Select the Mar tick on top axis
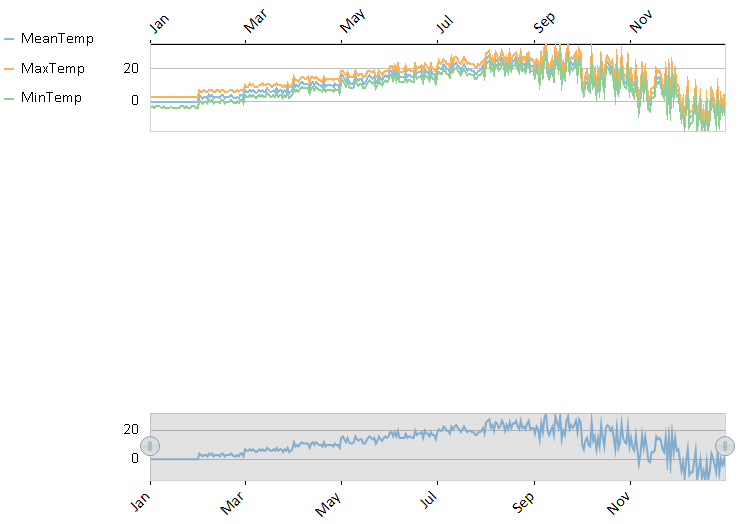This screenshot has width=755, height=524. tap(256, 25)
